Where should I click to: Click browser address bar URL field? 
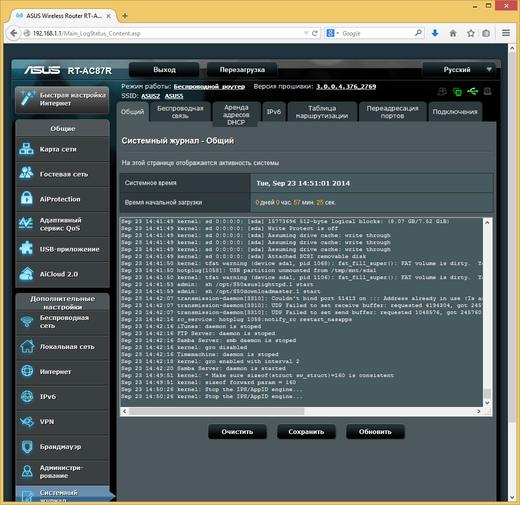(x=167, y=33)
